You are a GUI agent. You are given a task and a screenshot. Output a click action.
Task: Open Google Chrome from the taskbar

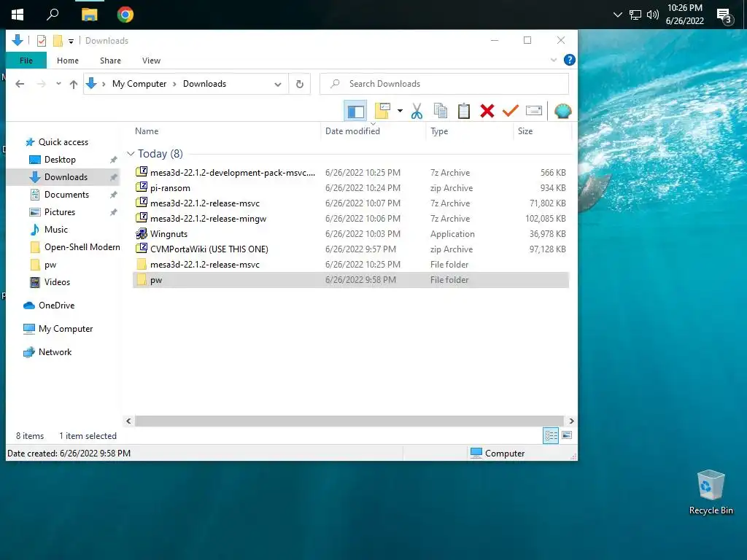pyautogui.click(x=125, y=15)
